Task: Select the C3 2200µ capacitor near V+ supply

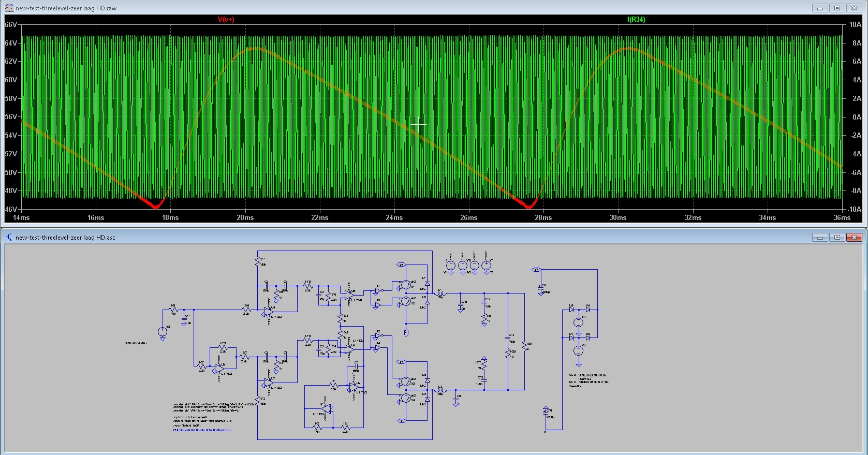Action: (541, 289)
